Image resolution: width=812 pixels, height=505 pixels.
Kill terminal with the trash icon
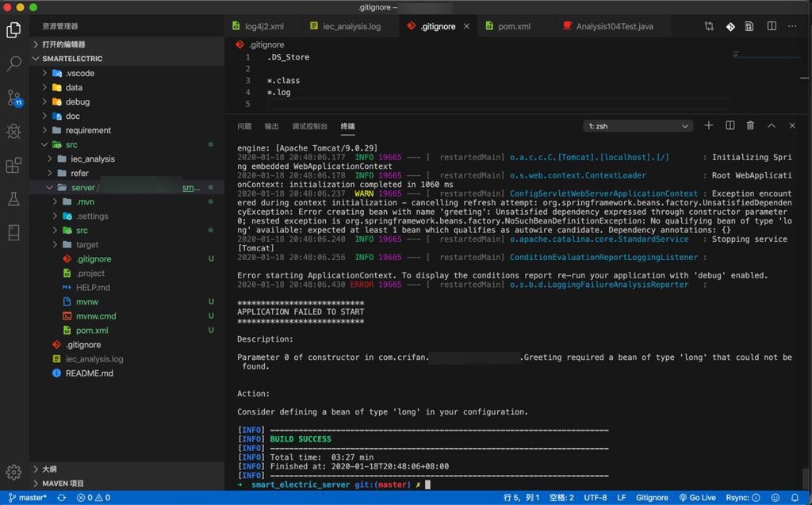click(x=750, y=126)
